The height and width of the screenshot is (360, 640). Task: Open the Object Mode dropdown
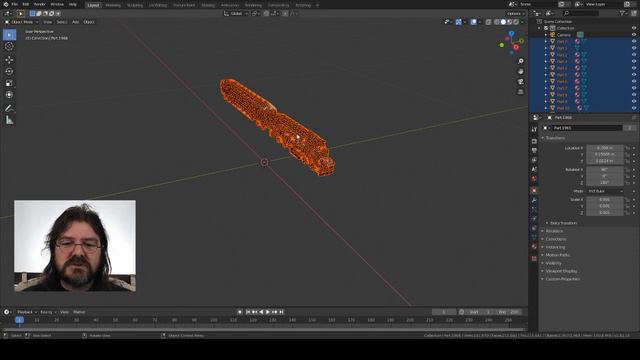22,22
